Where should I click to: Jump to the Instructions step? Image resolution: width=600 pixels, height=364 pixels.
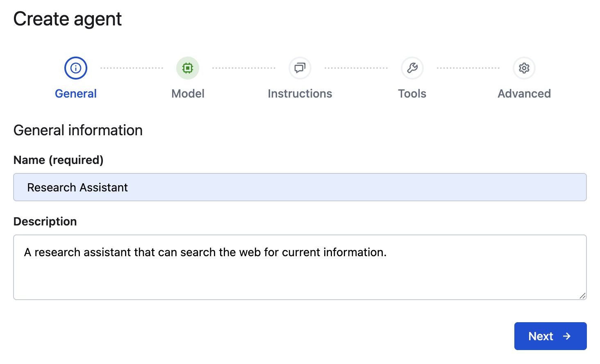[300, 93]
